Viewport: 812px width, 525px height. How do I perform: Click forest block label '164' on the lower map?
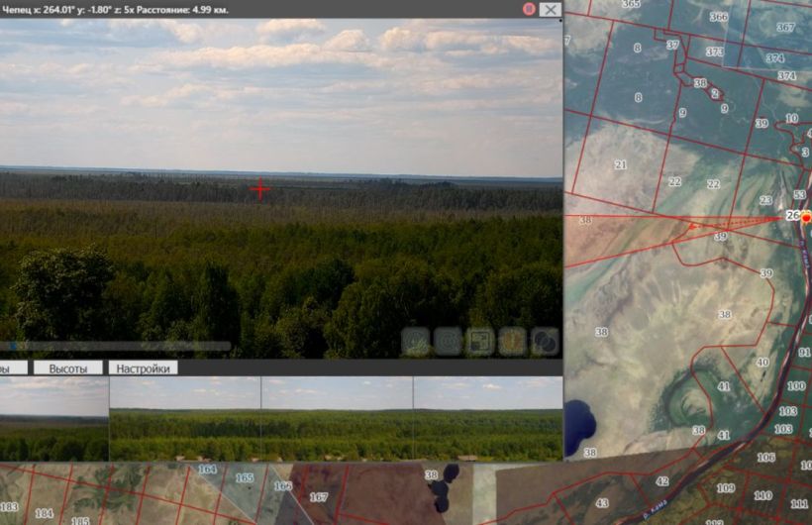pyautogui.click(x=207, y=469)
